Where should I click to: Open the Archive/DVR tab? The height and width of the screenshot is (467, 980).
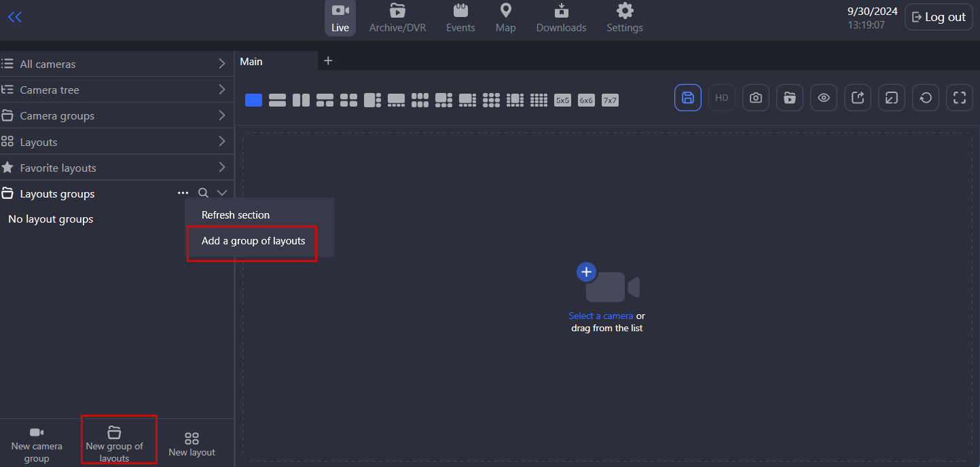tap(397, 18)
